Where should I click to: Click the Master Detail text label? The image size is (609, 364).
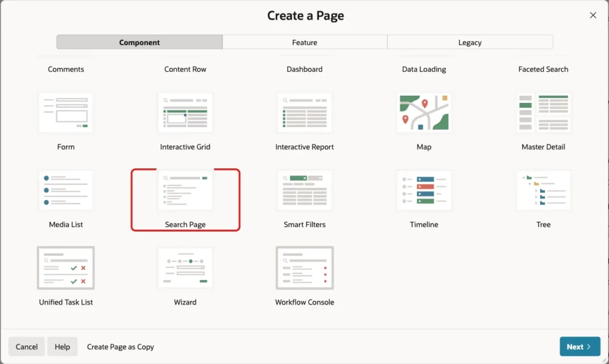click(544, 147)
